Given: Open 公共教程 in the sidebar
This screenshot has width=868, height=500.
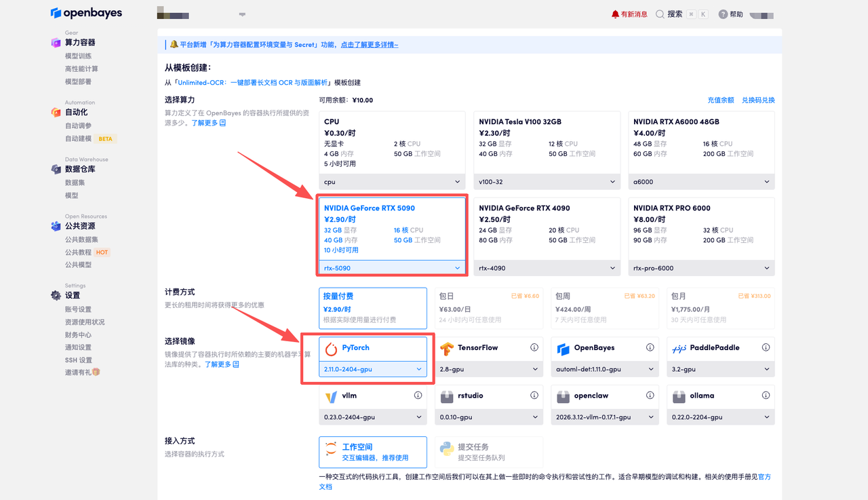Looking at the screenshot, I should tap(78, 252).
